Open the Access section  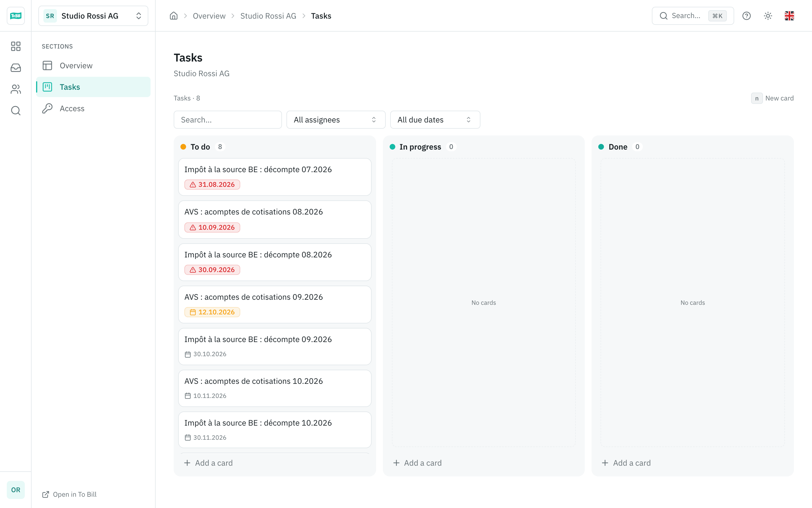[93, 109]
